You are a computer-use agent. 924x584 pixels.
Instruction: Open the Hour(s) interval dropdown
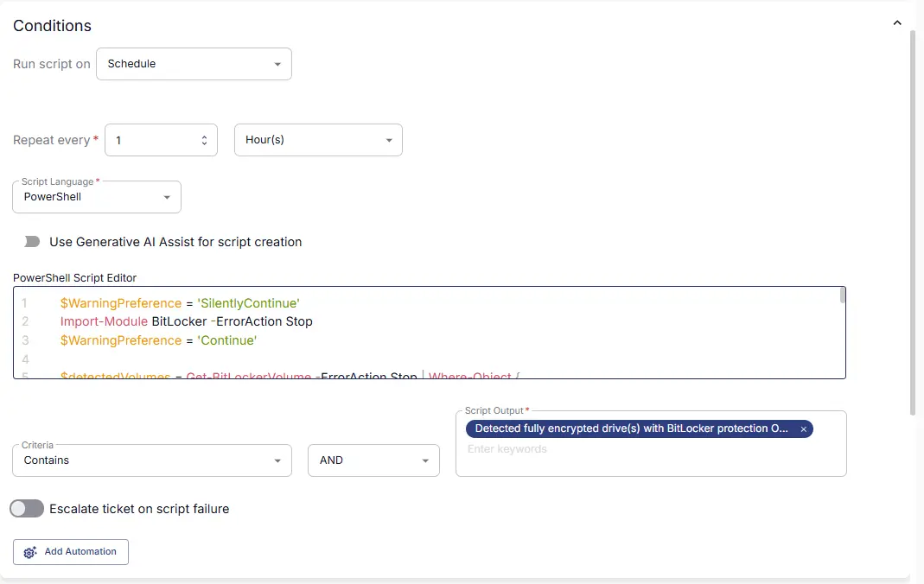click(318, 140)
